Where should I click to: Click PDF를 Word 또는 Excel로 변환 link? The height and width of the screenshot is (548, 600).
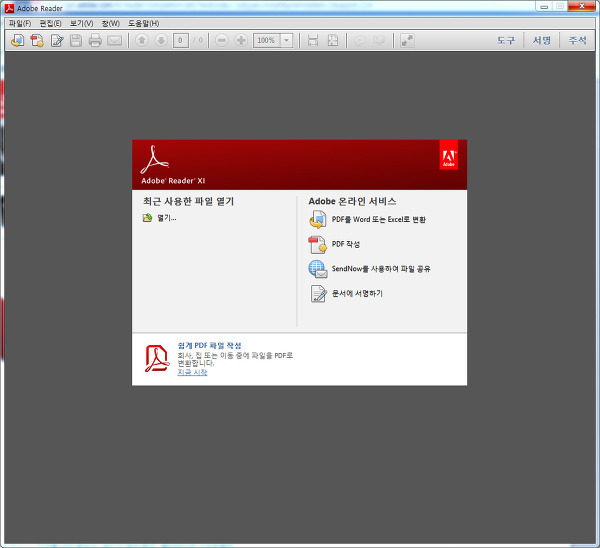tap(378, 220)
